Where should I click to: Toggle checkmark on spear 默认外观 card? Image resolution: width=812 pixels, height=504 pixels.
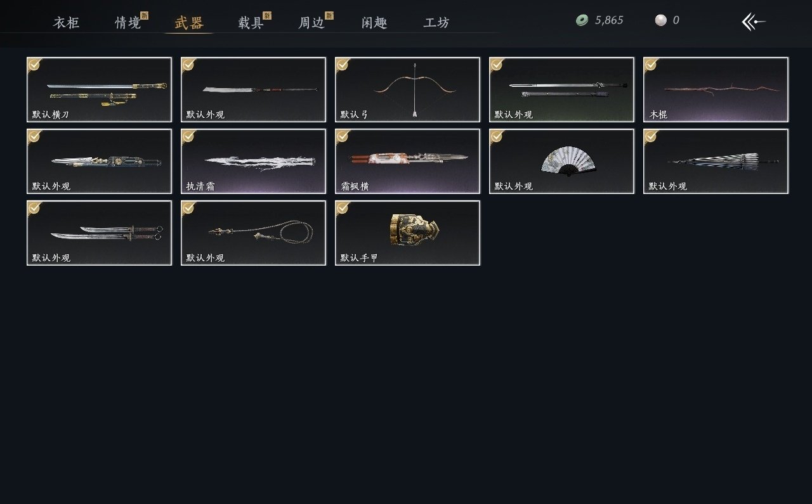click(x=188, y=64)
